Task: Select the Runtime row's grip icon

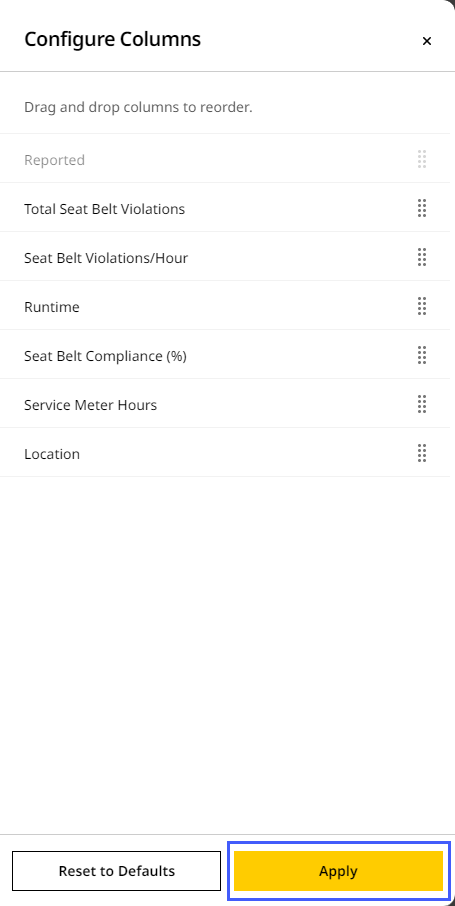Action: 422,306
